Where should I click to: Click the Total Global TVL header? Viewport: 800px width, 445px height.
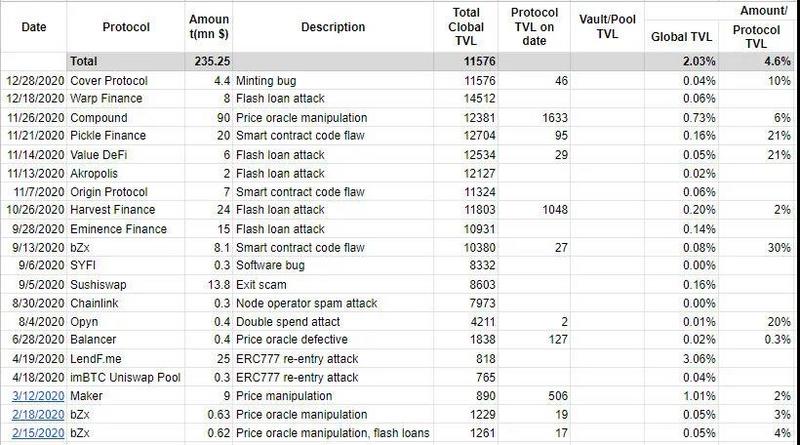click(466, 27)
